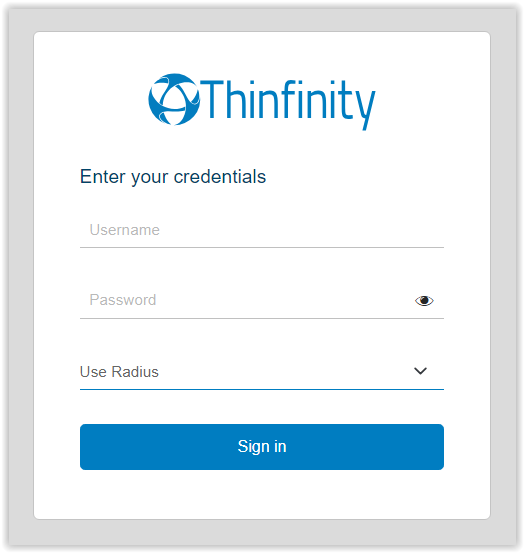The width and height of the screenshot is (524, 553).
Task: Open the Use Radius dropdown
Action: [262, 372]
